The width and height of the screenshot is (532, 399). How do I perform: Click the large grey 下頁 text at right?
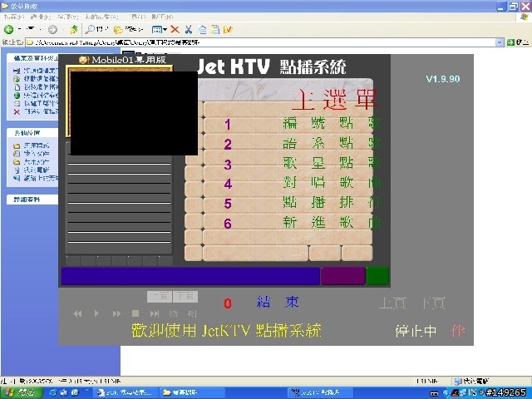(x=432, y=303)
